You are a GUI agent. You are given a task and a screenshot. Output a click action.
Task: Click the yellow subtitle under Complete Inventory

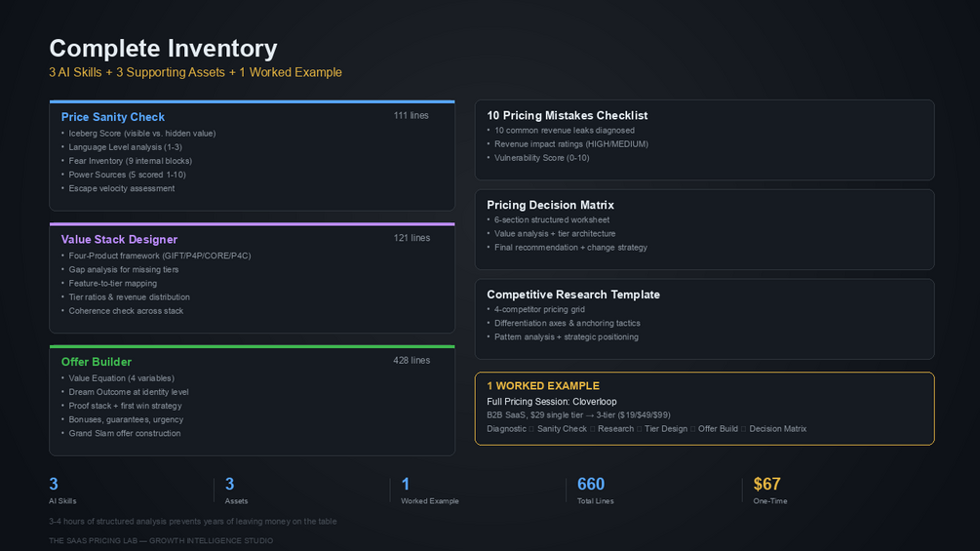[195, 72]
